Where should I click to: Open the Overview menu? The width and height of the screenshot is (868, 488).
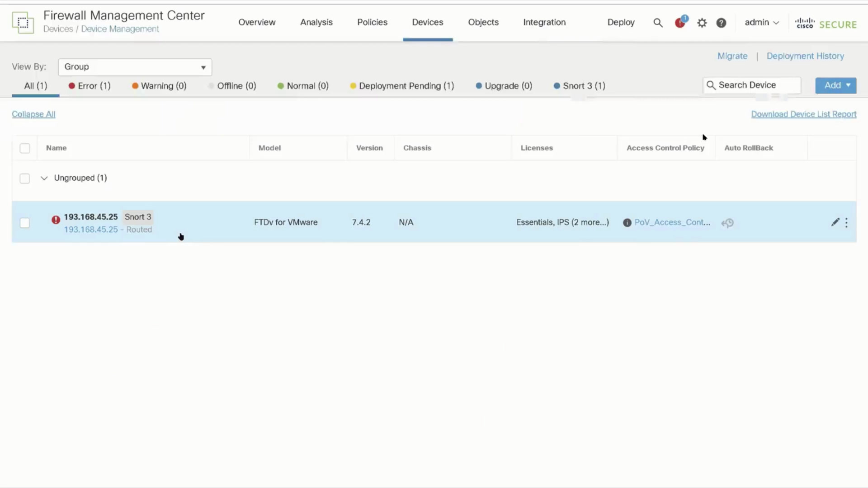257,22
